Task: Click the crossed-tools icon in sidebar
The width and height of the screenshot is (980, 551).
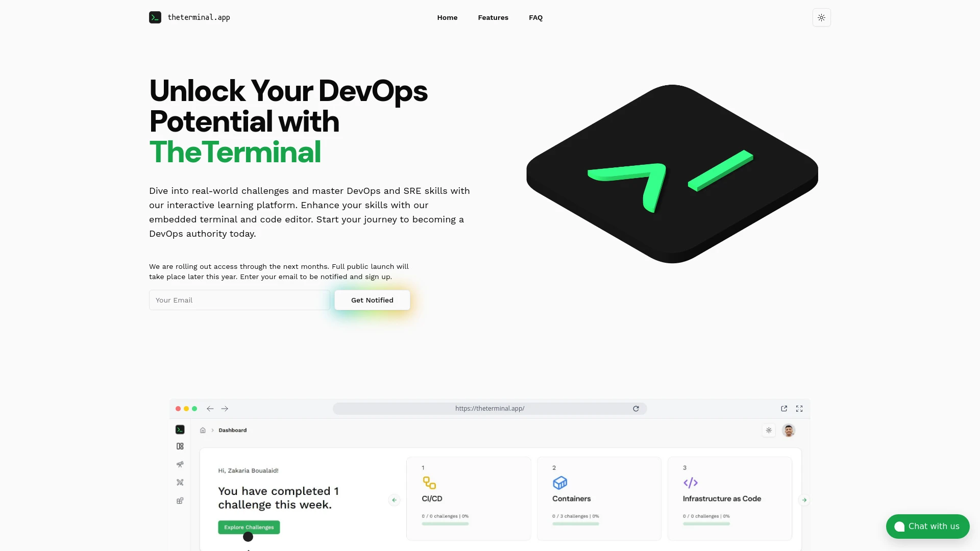Action: [x=180, y=482]
